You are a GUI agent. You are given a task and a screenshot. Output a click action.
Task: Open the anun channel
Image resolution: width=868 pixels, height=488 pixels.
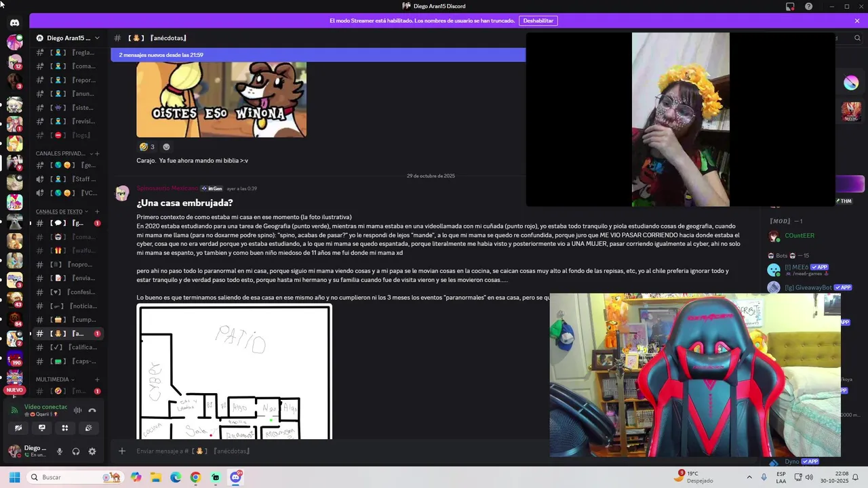click(x=68, y=94)
